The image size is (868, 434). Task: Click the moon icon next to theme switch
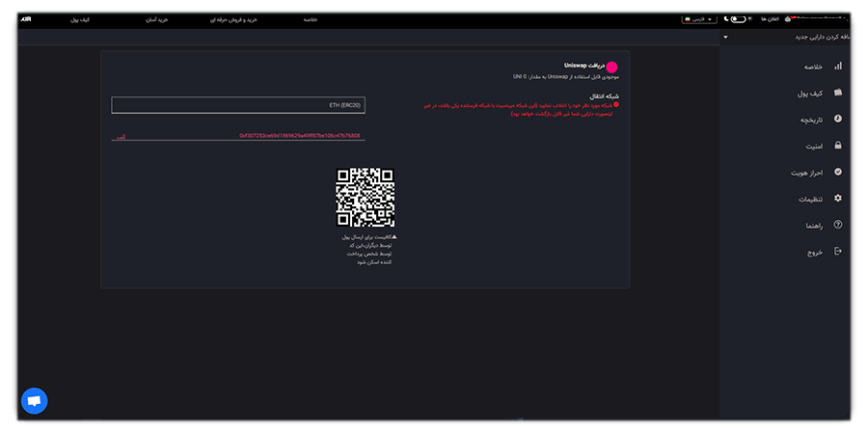[725, 19]
